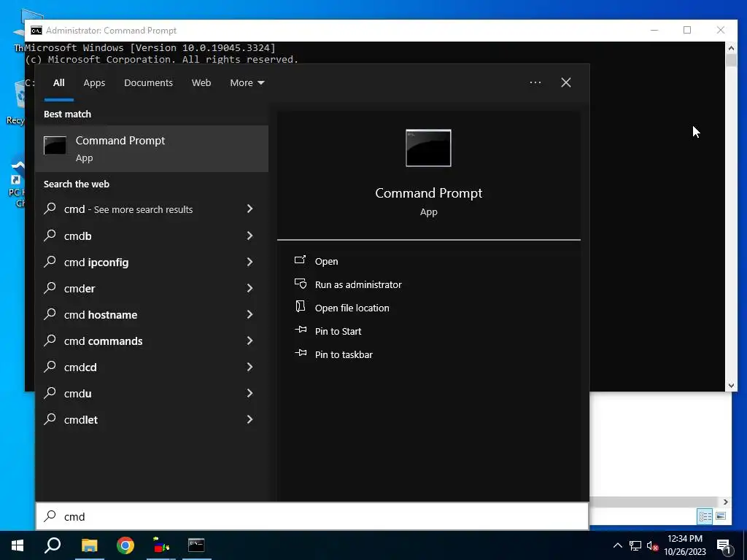Select the cmdb web suggestion
Image resolution: width=747 pixels, height=560 pixels.
[152, 236]
